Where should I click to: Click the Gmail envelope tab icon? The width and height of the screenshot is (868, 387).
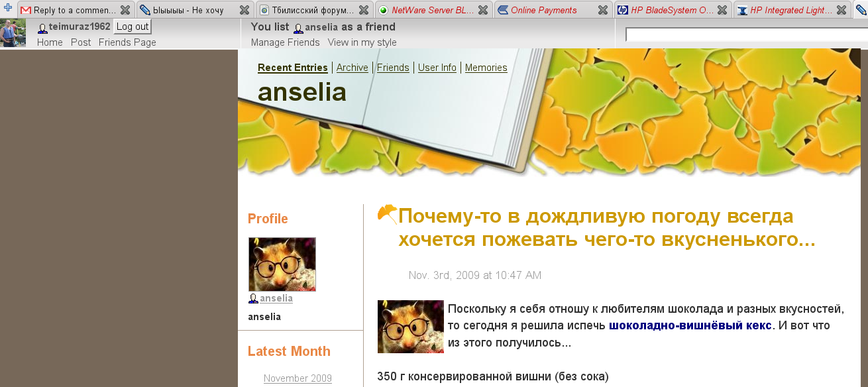click(26, 10)
